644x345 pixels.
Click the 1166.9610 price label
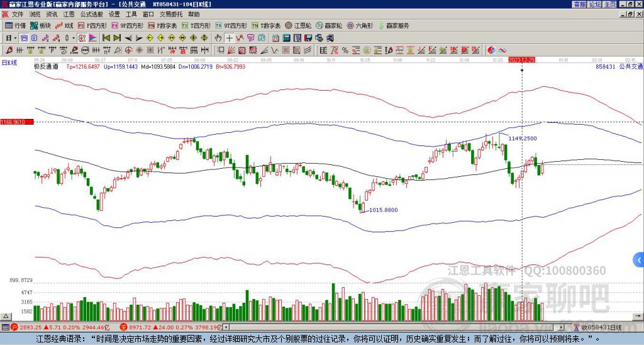(16, 122)
